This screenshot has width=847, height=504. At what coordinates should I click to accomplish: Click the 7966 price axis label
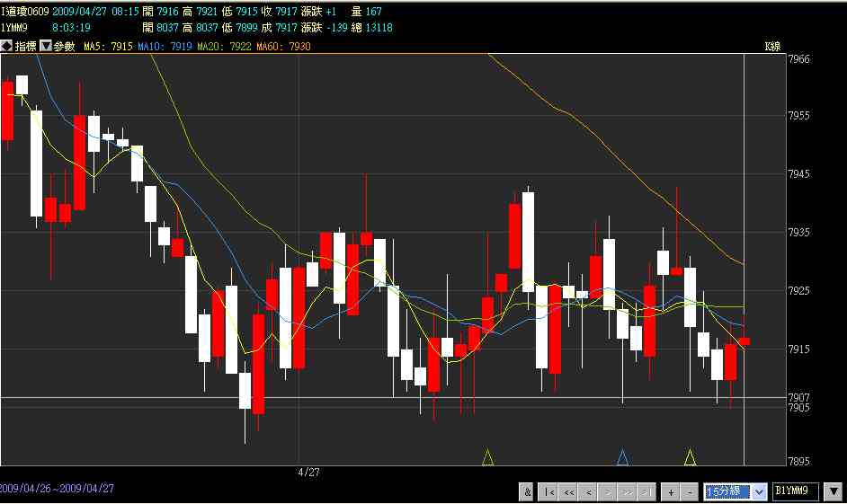(799, 59)
